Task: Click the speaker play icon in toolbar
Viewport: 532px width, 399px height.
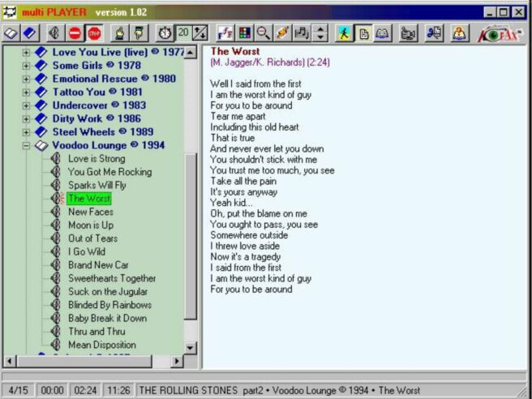Action: [55, 33]
